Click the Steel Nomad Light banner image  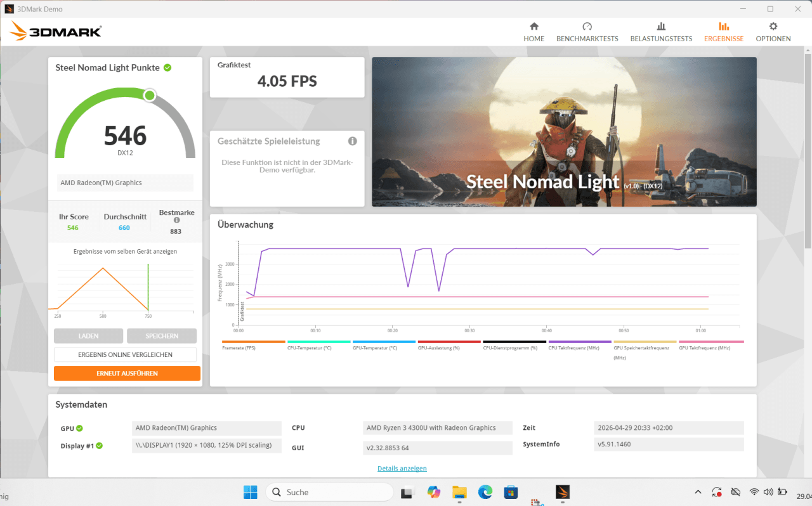(564, 131)
